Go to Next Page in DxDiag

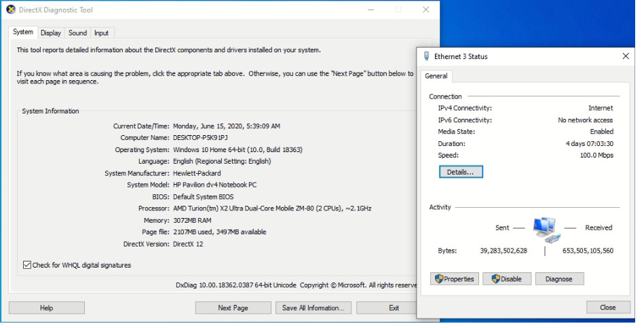pos(233,308)
